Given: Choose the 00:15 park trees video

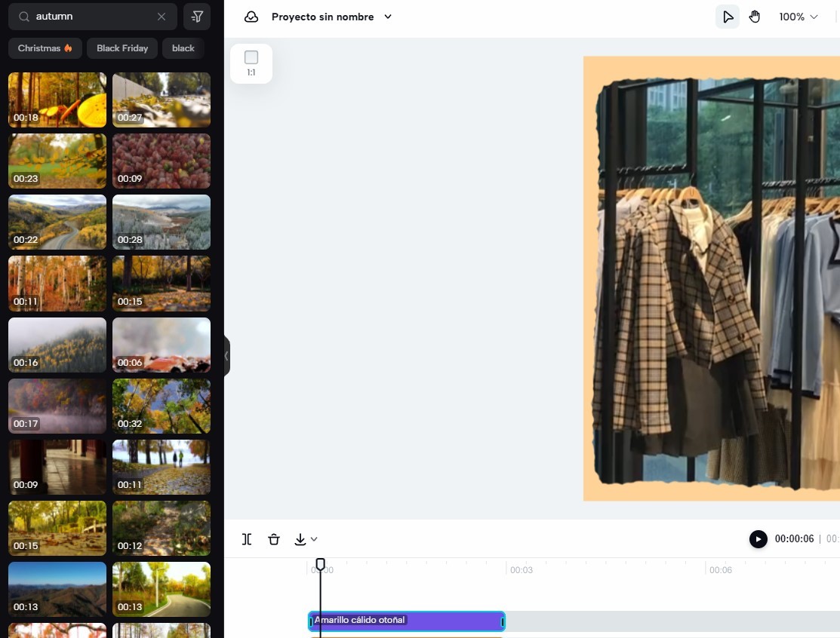Looking at the screenshot, I should 162,284.
